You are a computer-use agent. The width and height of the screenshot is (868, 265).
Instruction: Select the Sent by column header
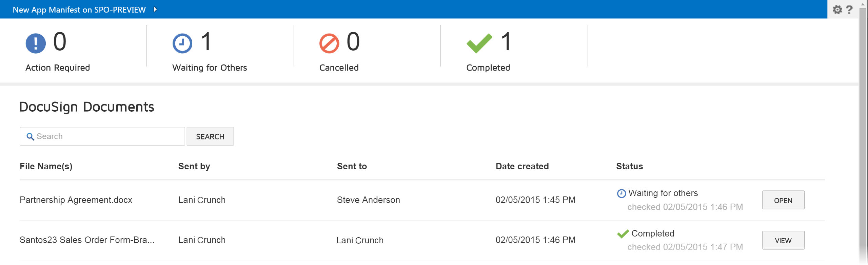coord(194,166)
